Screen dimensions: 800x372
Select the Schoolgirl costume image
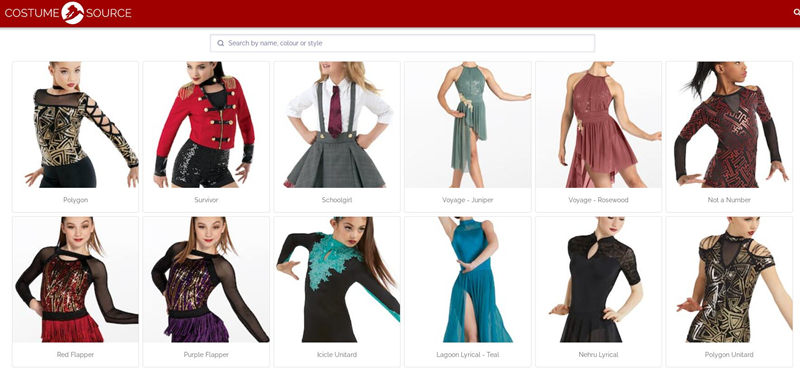(337, 125)
